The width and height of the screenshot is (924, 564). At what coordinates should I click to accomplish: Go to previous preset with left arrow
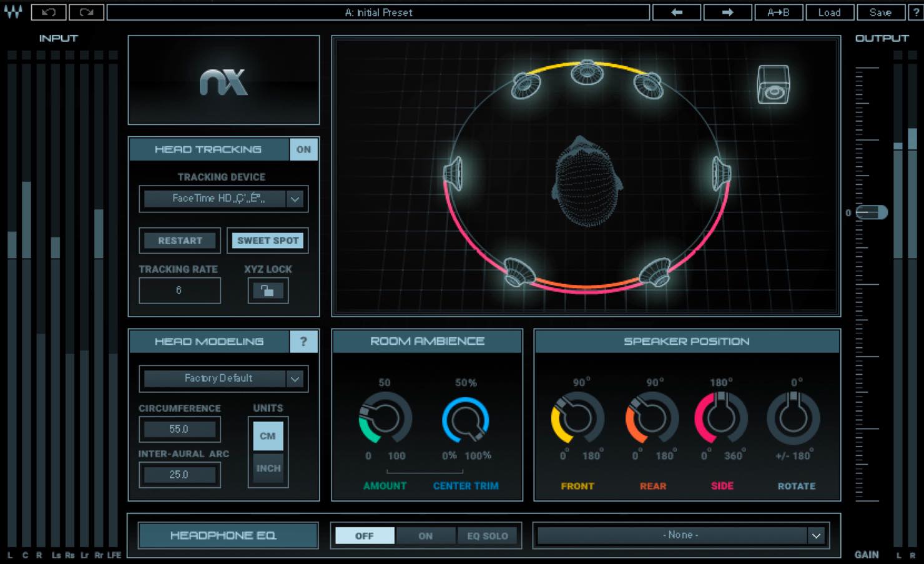(x=676, y=12)
